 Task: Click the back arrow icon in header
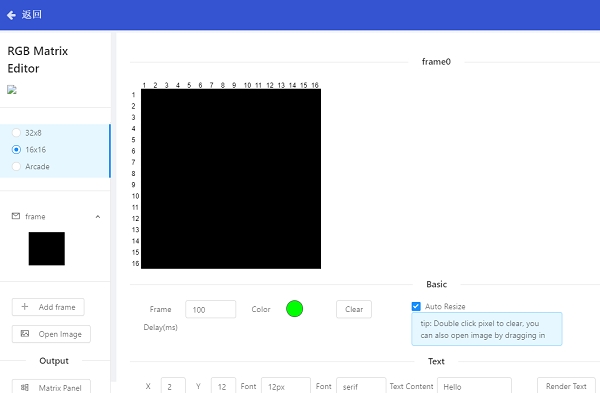tap(11, 15)
